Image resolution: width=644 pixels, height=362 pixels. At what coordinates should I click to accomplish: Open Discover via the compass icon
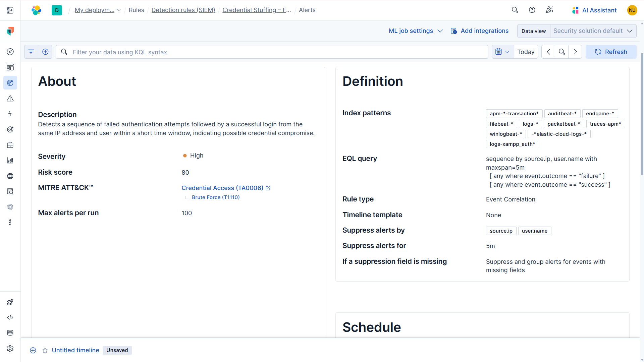[x=10, y=52]
